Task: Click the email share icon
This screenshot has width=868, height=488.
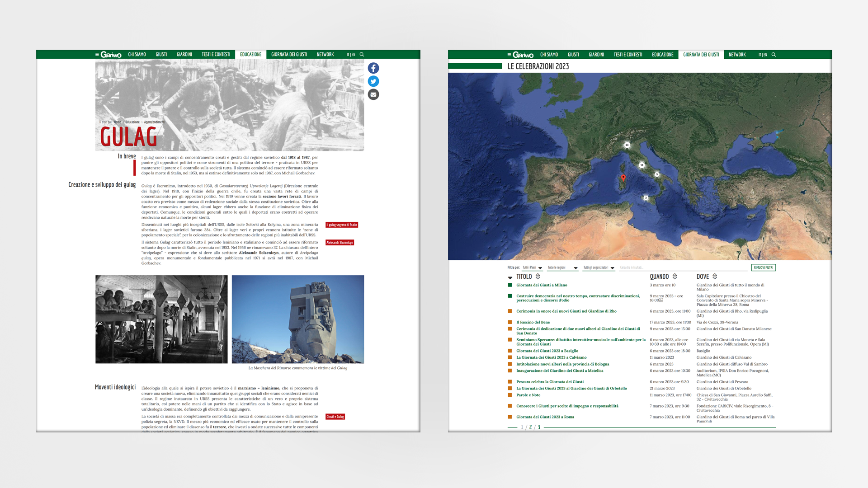Action: [x=373, y=94]
